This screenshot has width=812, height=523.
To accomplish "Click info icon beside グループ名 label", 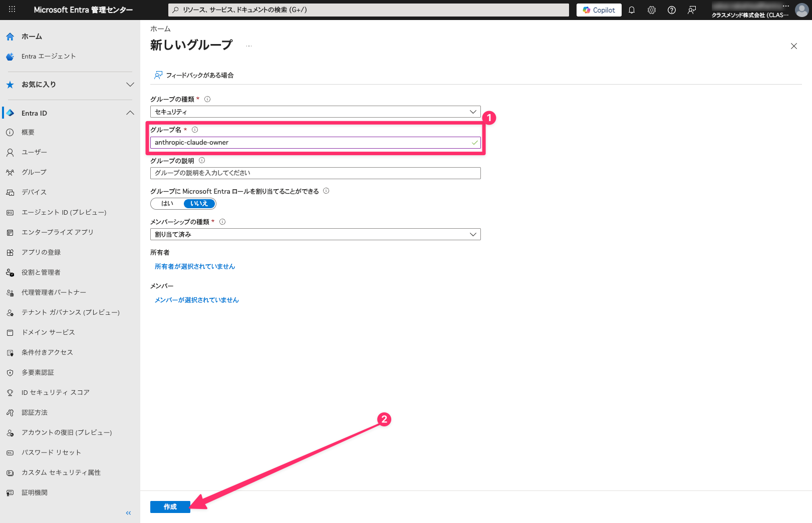I will click(x=195, y=130).
